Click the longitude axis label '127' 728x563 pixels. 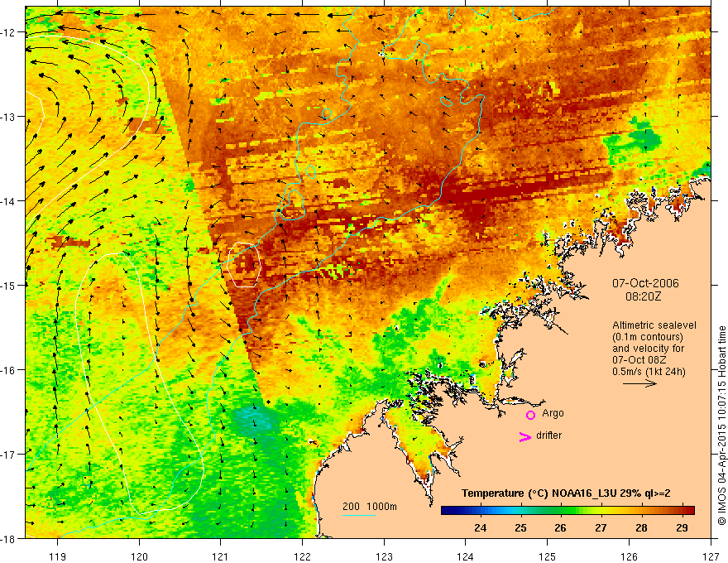click(x=711, y=556)
